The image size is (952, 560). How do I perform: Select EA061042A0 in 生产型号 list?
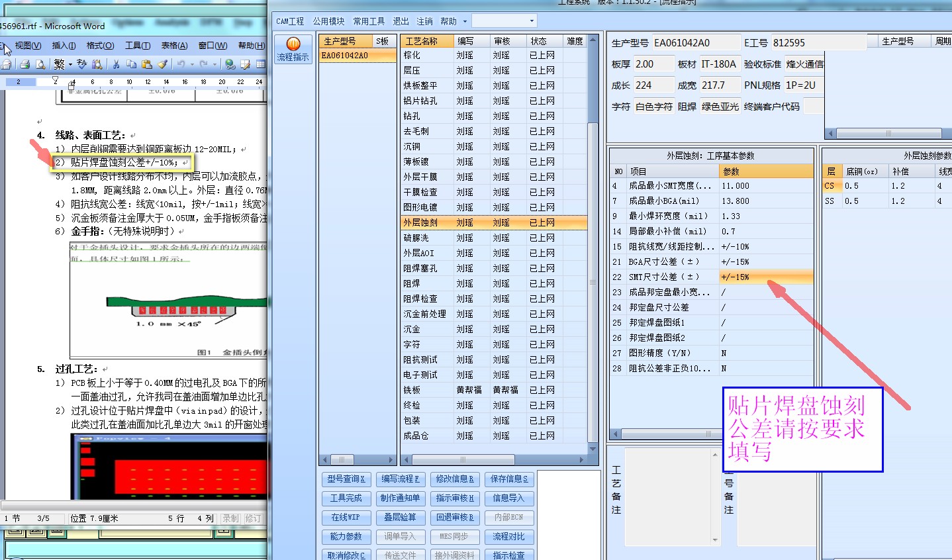tap(357, 56)
